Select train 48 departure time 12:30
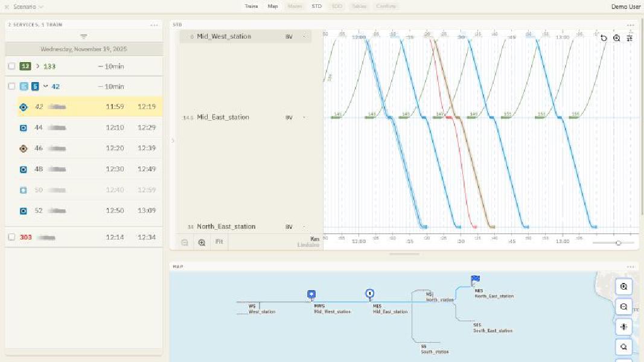 [115, 169]
